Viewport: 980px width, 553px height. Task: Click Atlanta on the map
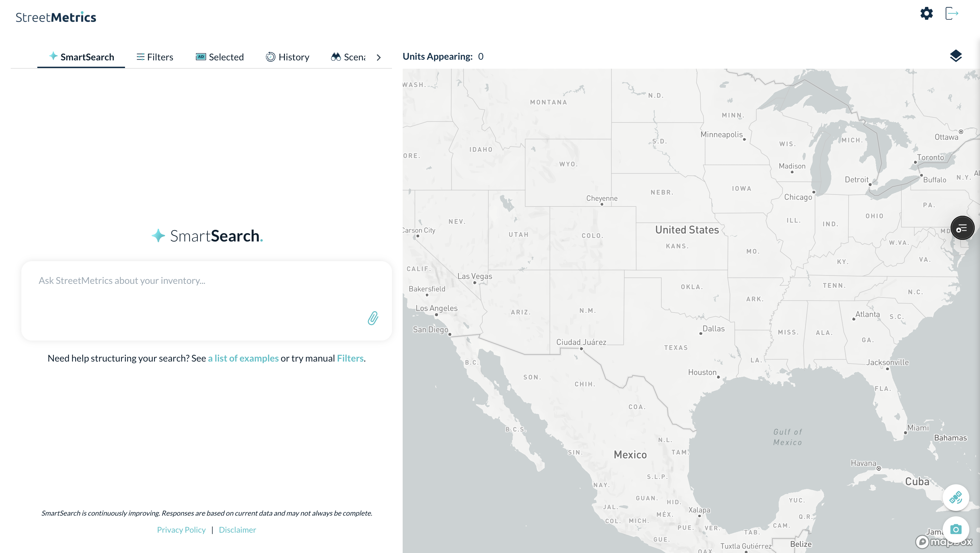pyautogui.click(x=867, y=315)
